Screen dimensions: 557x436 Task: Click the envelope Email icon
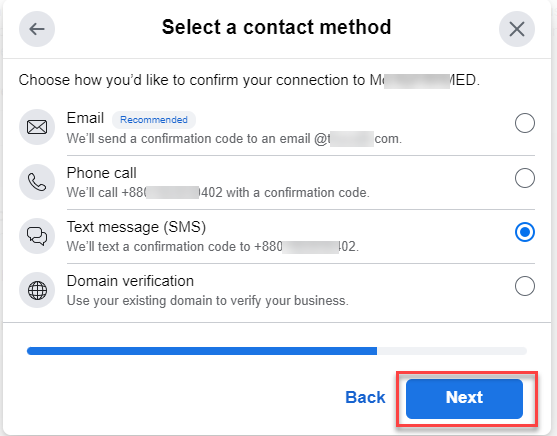point(37,127)
